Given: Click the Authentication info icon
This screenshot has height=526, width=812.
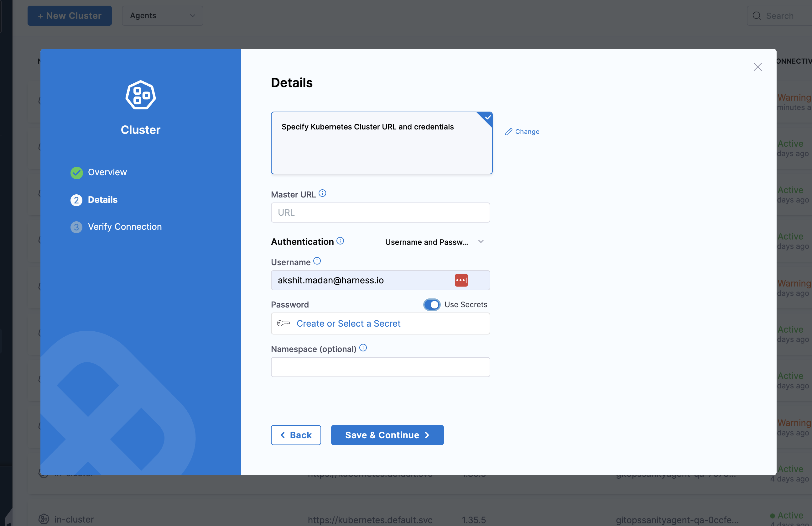Looking at the screenshot, I should [340, 241].
